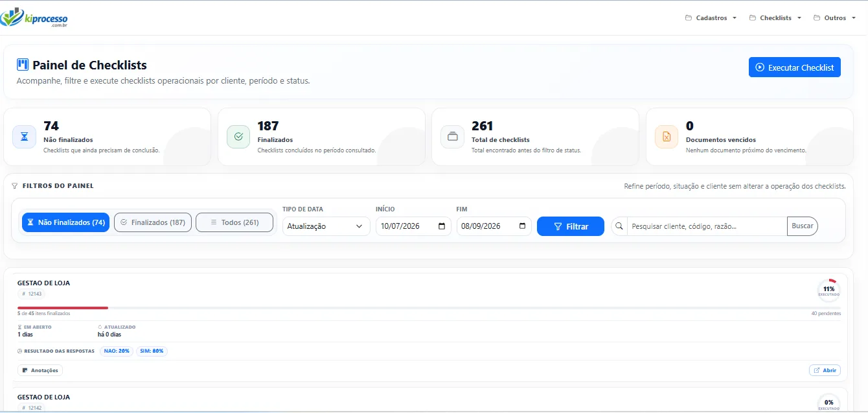Click the document icon on Documentos vencidos card
The width and height of the screenshot is (868, 413).
[x=667, y=137]
